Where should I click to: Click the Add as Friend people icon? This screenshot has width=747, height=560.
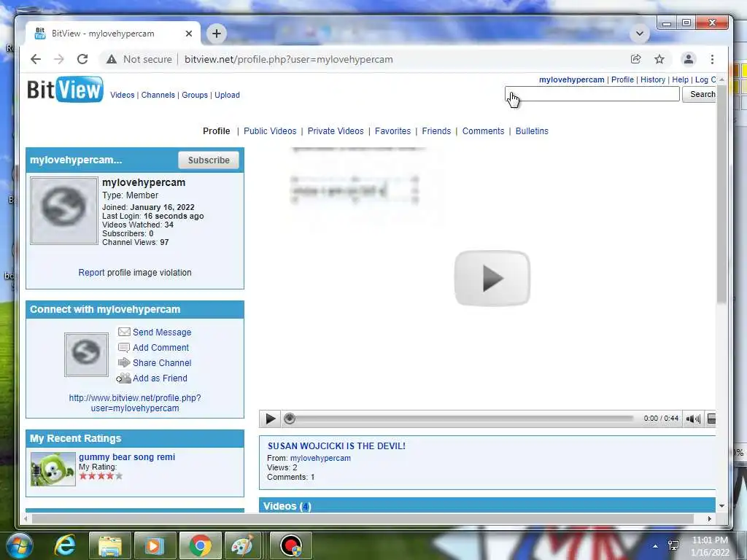(123, 378)
